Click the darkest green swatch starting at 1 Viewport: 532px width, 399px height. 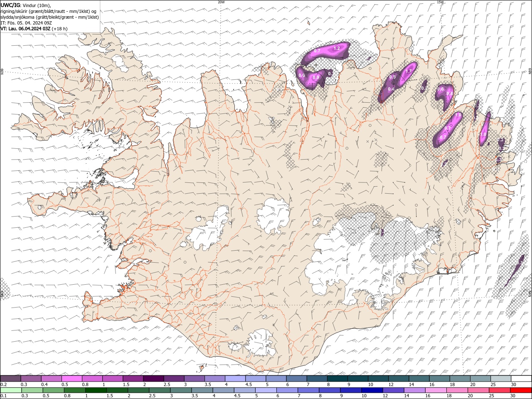tap(96, 390)
